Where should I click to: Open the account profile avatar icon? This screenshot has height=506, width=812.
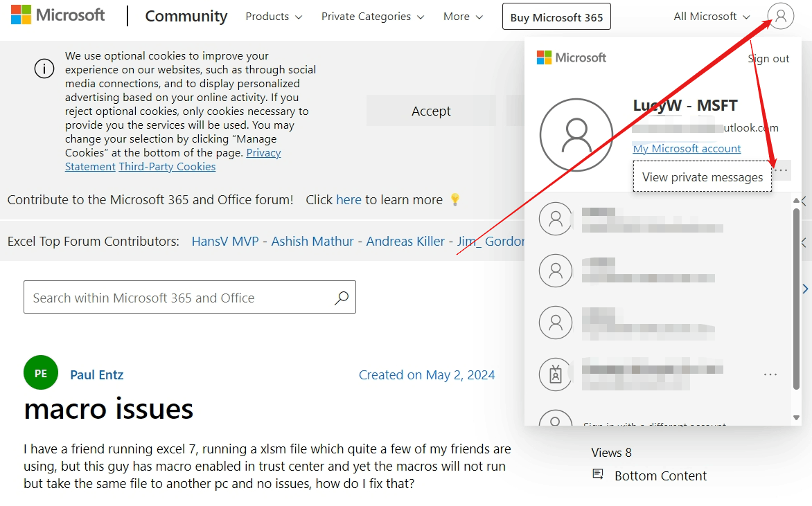coord(780,16)
